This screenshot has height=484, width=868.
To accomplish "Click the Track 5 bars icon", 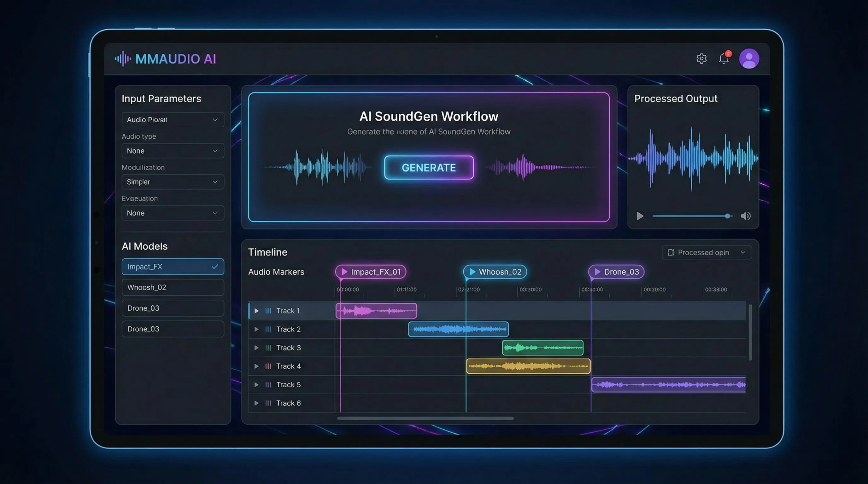I will tap(268, 385).
